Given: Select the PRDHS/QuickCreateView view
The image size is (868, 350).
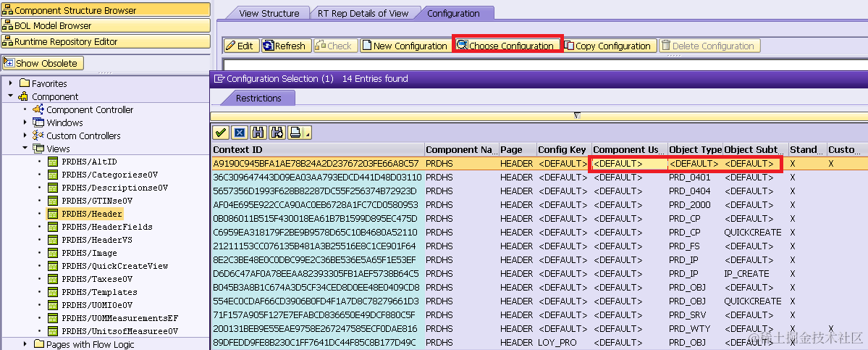Looking at the screenshot, I should pos(114,266).
